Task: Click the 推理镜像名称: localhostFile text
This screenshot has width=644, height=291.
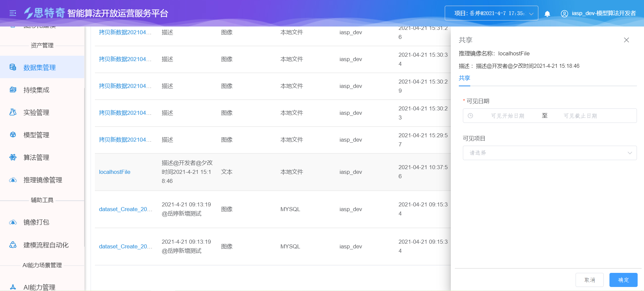Action: click(494, 53)
